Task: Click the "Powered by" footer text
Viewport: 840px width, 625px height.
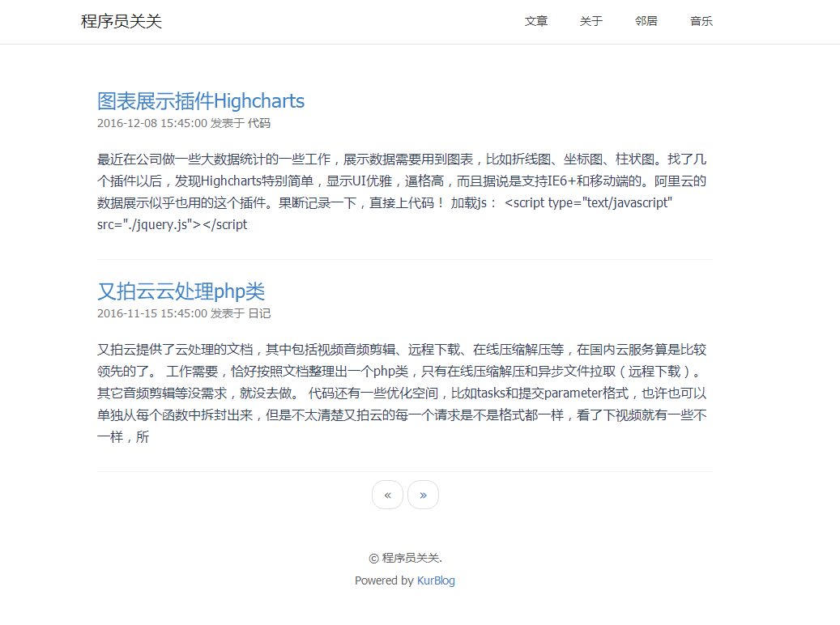Action: (384, 580)
